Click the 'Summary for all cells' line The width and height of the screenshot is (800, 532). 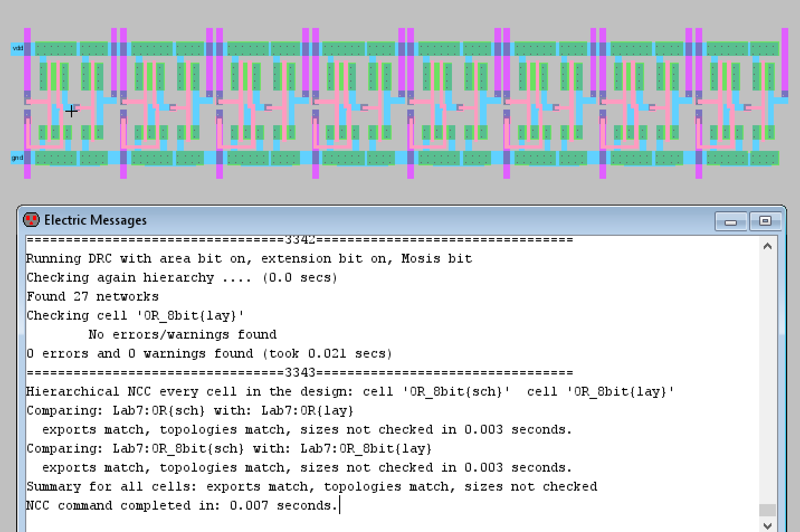(x=312, y=487)
